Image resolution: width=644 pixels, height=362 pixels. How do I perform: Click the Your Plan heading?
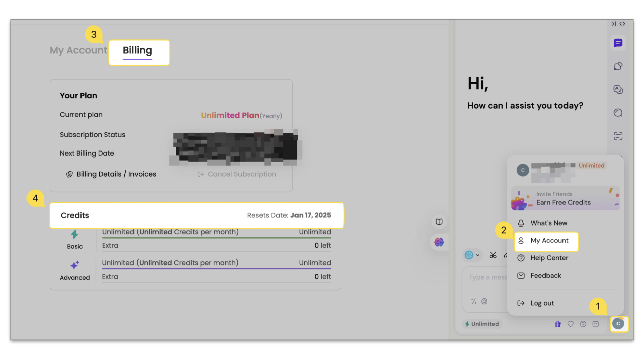click(x=78, y=96)
